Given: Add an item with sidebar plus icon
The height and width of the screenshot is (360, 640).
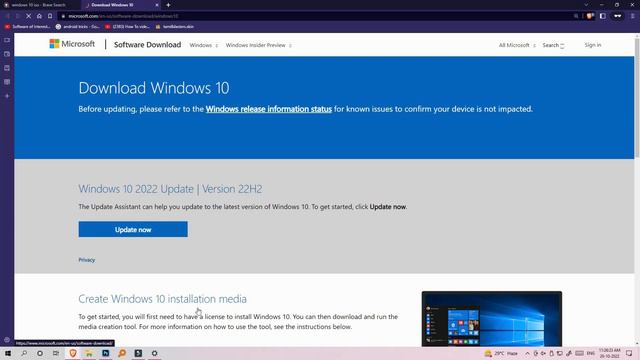Looking at the screenshot, I should (x=7, y=96).
